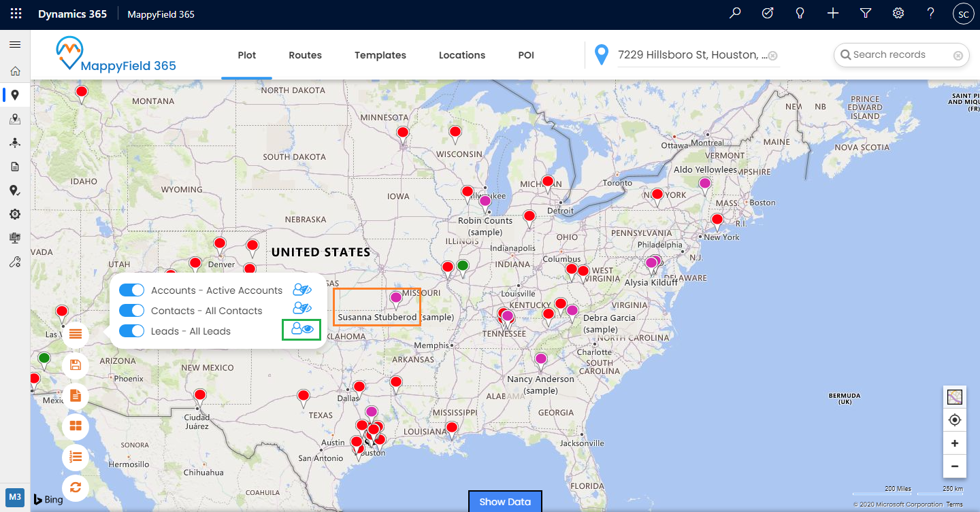This screenshot has height=512, width=980.
Task: Toggle Accounts label visibility eye icon
Action: 301,289
